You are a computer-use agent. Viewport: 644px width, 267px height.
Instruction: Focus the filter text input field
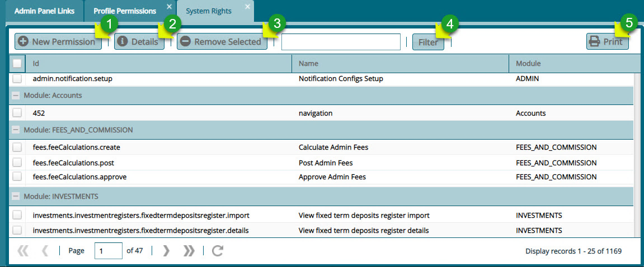341,42
